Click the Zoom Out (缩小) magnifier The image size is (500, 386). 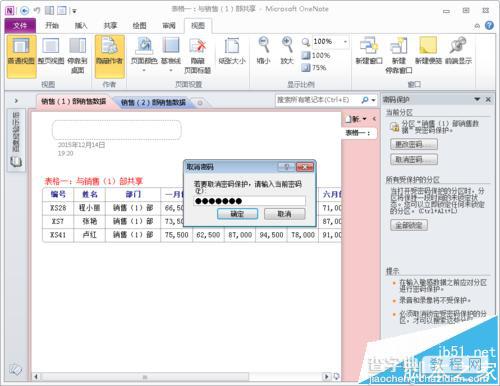pyautogui.click(x=264, y=51)
